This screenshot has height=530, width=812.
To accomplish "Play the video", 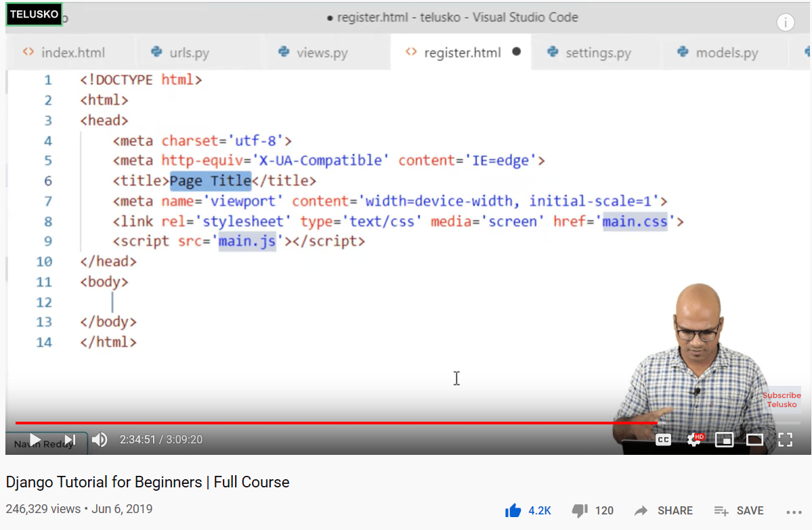I will click(35, 440).
